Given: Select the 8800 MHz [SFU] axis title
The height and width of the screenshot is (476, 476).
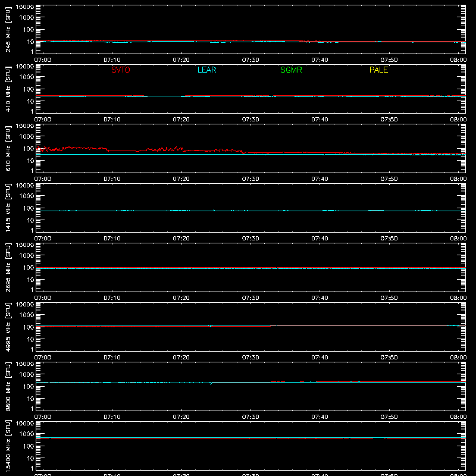Looking at the screenshot, I should coord(8,386).
